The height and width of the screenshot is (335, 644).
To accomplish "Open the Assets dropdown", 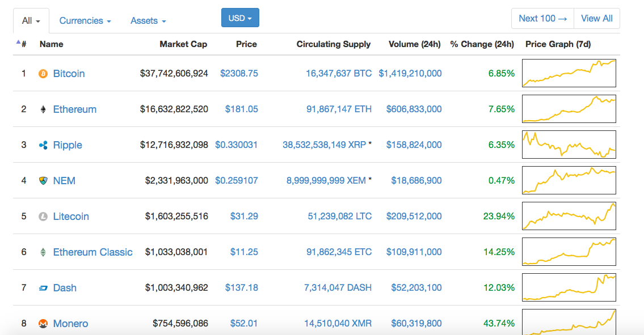I will [148, 20].
